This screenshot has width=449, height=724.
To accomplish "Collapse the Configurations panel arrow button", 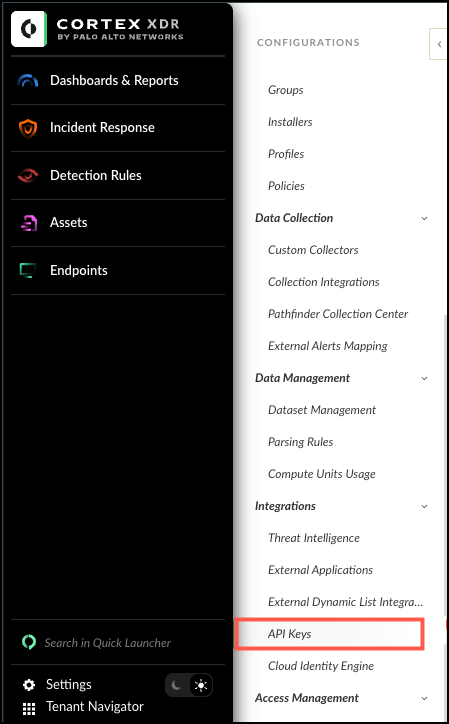I will click(439, 44).
